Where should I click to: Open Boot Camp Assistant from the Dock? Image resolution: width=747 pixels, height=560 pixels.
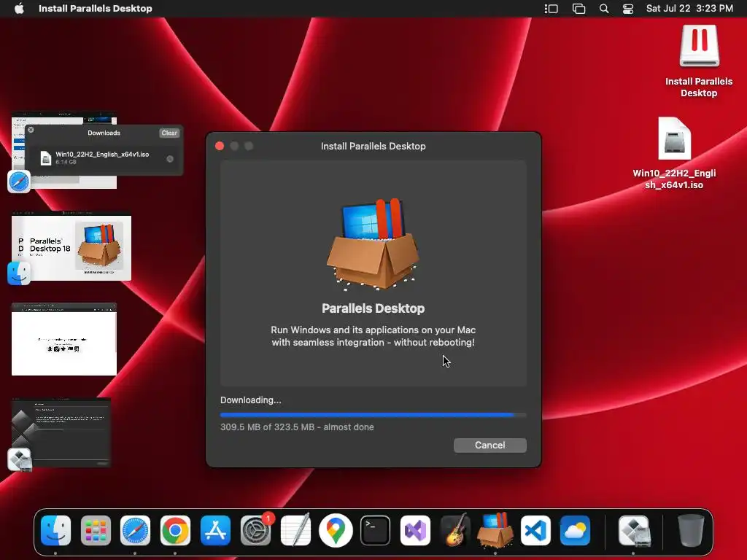coord(634,531)
